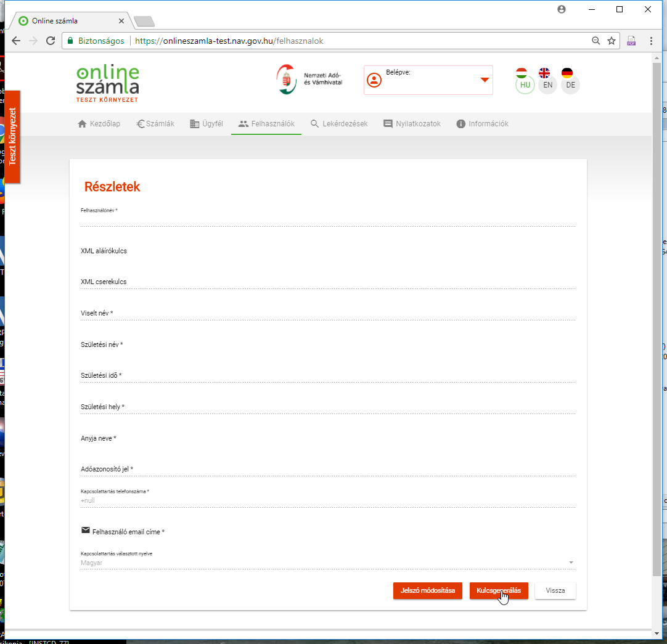
Task: Open the Chrome three-dot menu
Action: (651, 41)
